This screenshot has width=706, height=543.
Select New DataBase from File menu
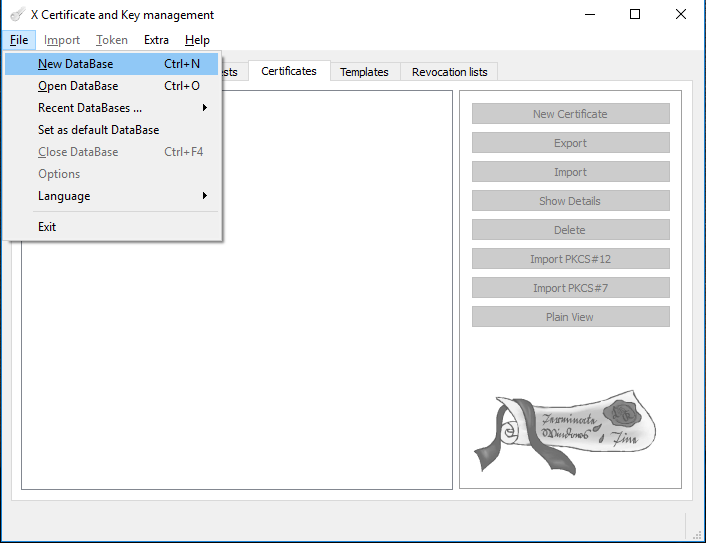(76, 64)
